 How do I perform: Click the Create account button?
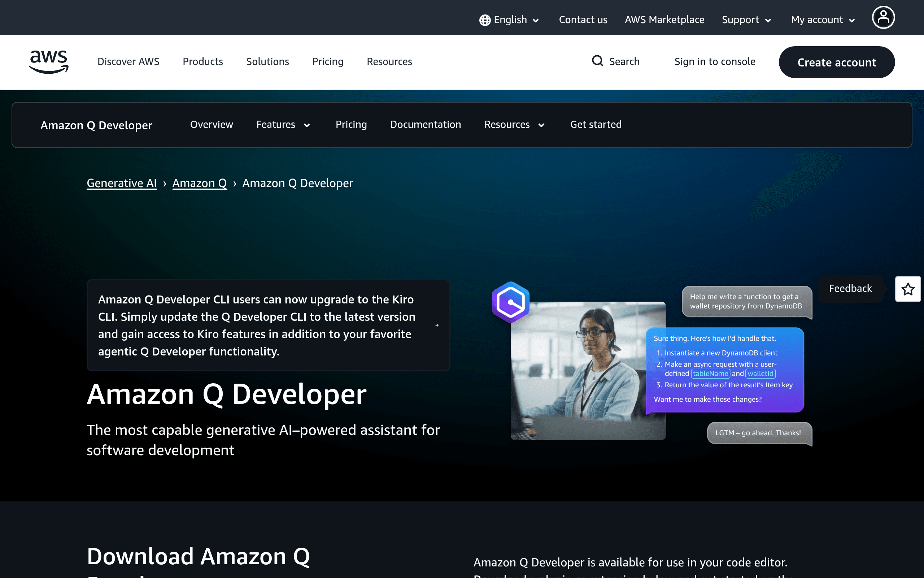pyautogui.click(x=837, y=62)
